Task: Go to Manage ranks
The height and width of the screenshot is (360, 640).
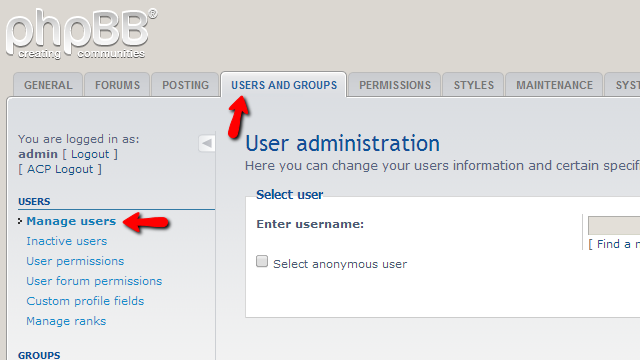Action: (x=66, y=321)
